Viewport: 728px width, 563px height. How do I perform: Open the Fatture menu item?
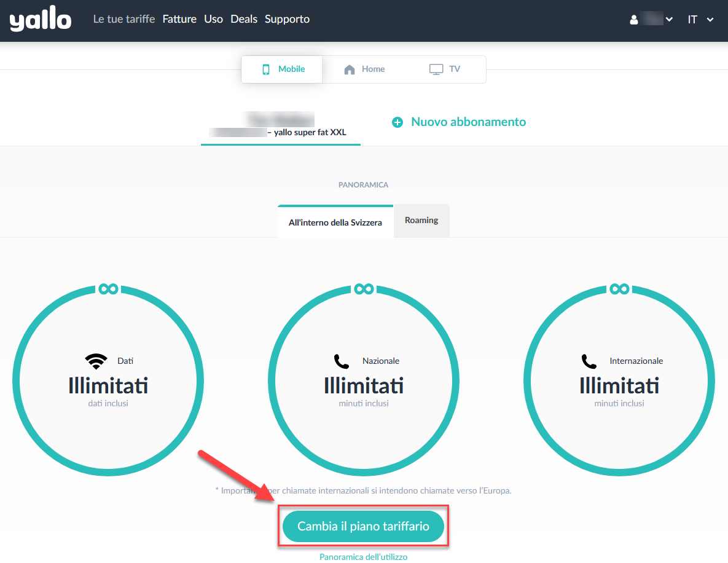click(179, 19)
